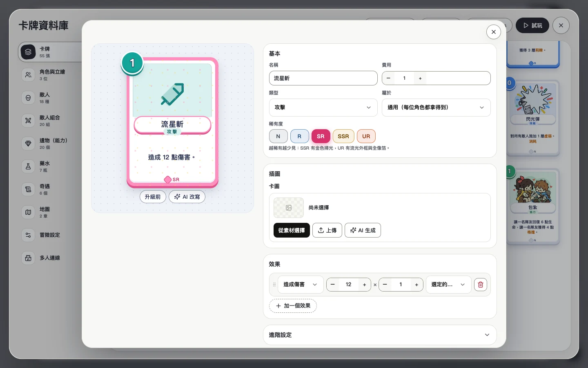Viewport: 588px width, 368px height.
Task: Open the 卡牌 section icon in sidebar
Action: click(28, 52)
